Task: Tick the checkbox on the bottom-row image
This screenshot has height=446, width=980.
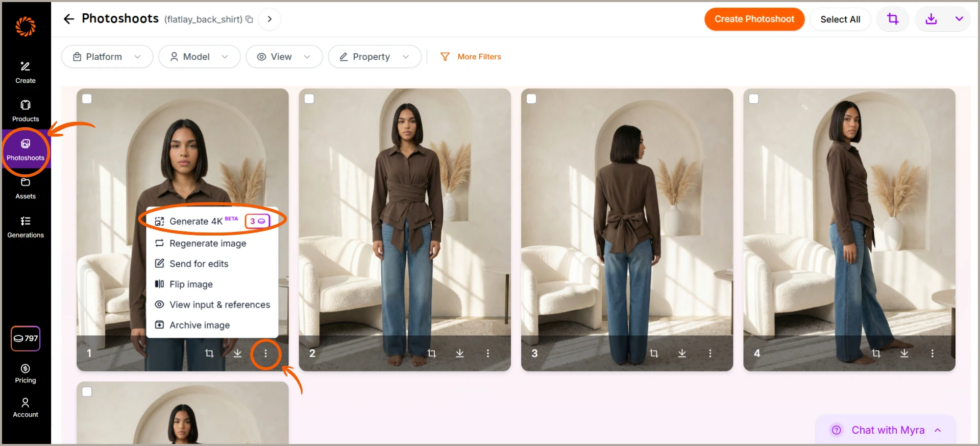Action: point(87,392)
